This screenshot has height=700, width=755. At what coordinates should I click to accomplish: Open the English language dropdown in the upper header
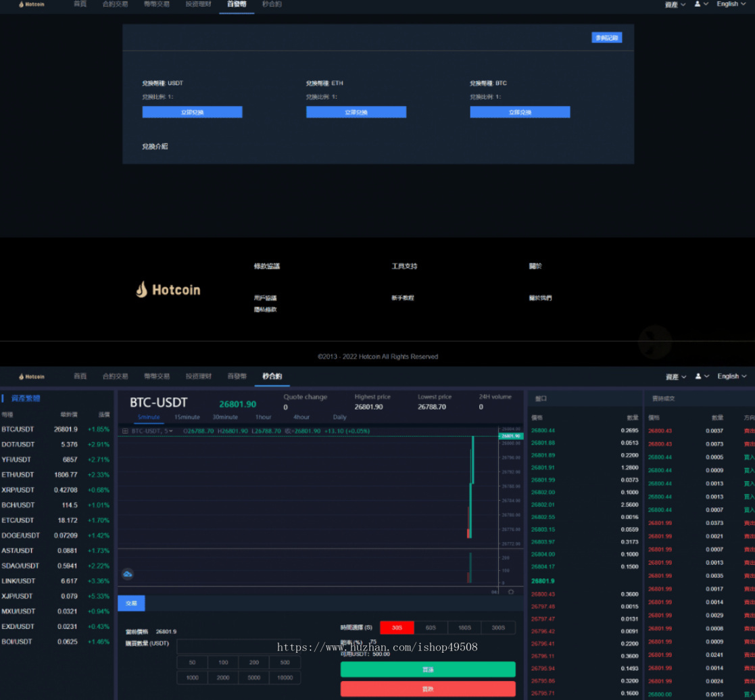pyautogui.click(x=731, y=4)
